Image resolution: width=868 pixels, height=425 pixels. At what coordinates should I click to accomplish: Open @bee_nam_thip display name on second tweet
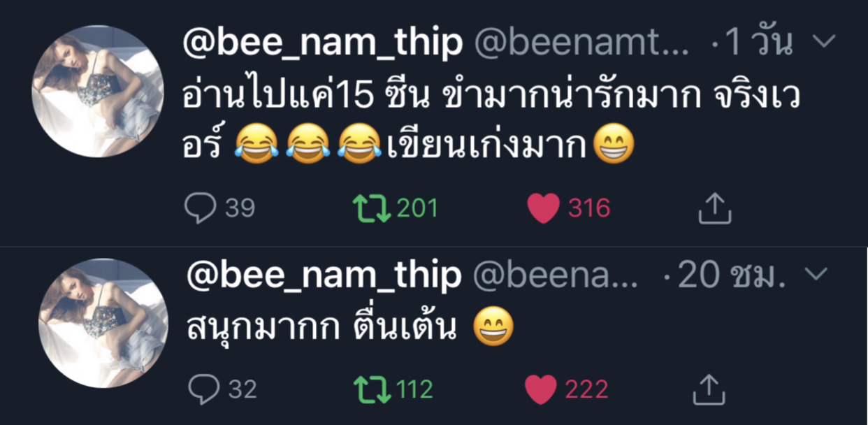[324, 276]
